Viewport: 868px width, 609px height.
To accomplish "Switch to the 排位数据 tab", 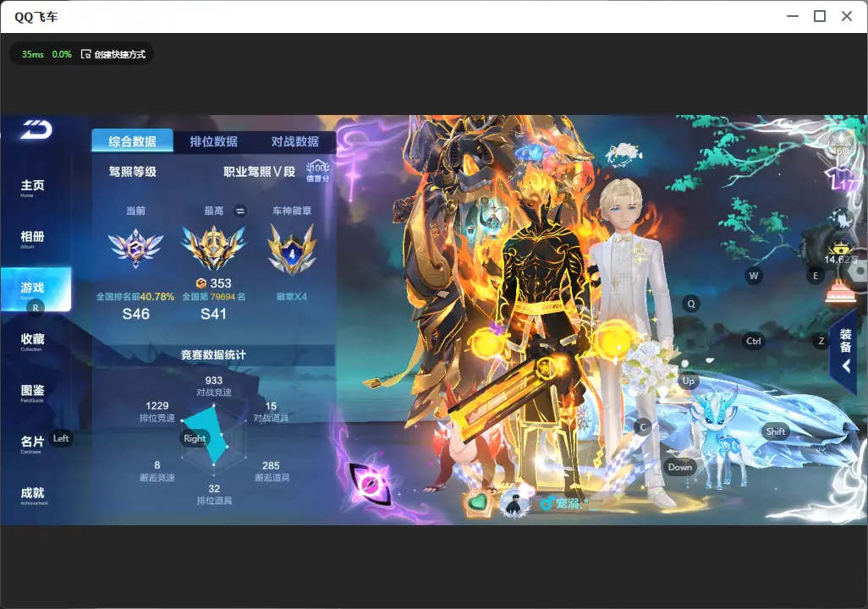I will (x=214, y=141).
